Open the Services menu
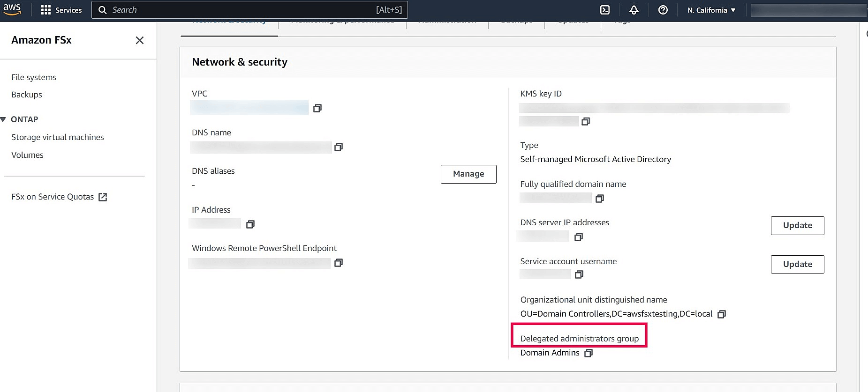 [61, 10]
